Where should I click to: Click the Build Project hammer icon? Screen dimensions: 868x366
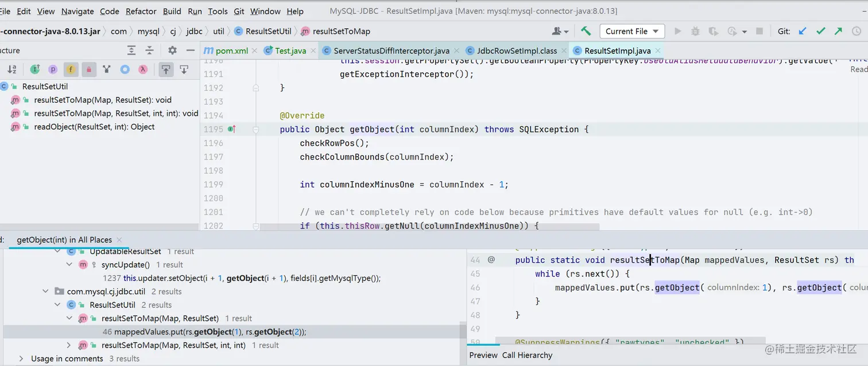(586, 31)
